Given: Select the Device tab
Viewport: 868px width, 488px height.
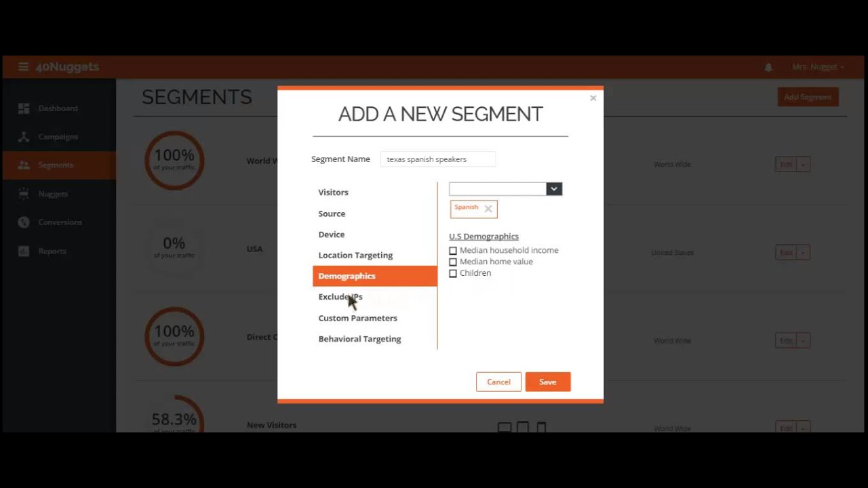Looking at the screenshot, I should tap(374, 235).
